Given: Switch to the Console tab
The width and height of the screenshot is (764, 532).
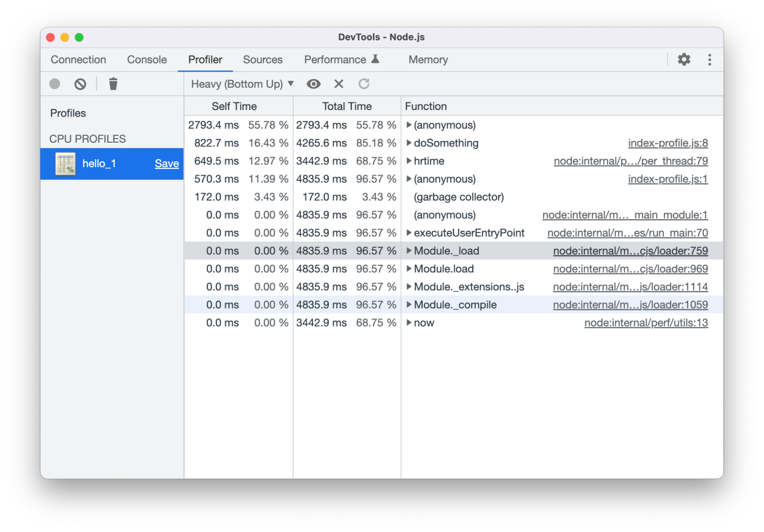Looking at the screenshot, I should click(147, 60).
